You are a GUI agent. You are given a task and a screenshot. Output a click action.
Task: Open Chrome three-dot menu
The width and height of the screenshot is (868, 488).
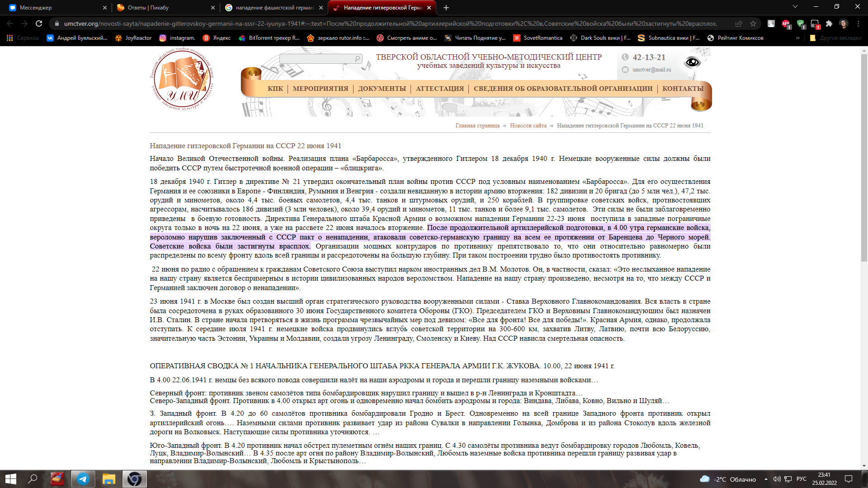pos(858,23)
